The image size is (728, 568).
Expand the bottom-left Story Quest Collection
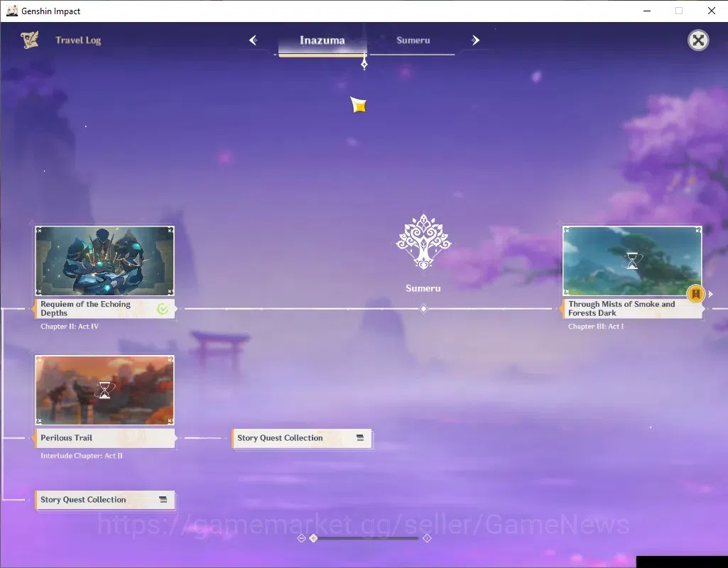coord(105,500)
